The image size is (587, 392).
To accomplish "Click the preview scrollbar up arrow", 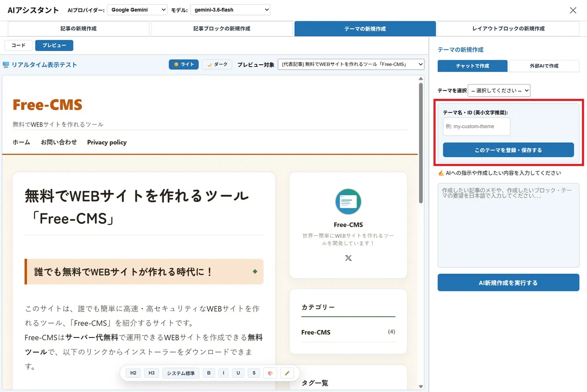I will (421, 79).
